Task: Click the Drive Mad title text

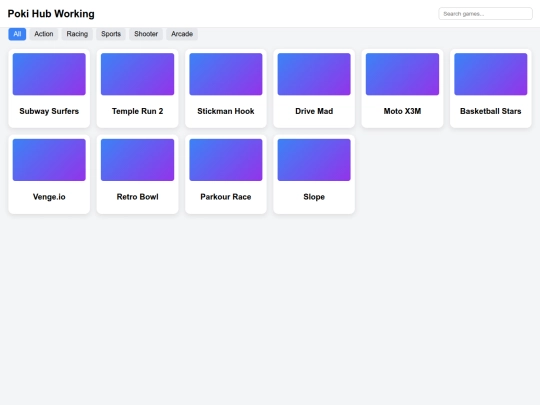Action: pyautogui.click(x=314, y=111)
